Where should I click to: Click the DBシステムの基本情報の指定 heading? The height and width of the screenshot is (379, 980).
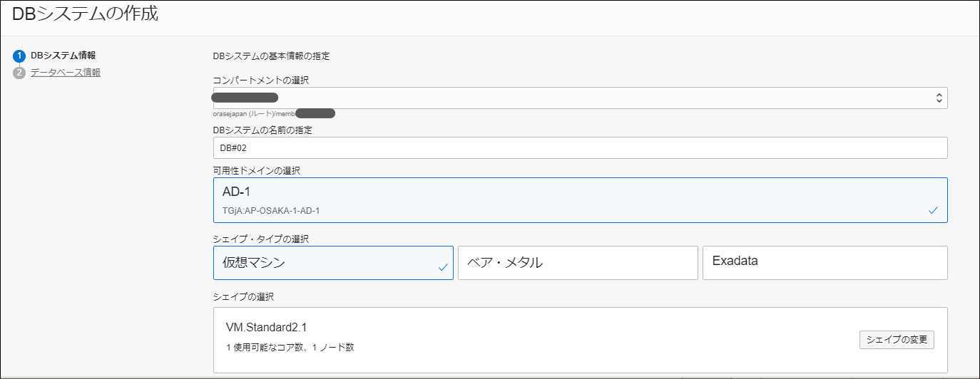[x=271, y=56]
